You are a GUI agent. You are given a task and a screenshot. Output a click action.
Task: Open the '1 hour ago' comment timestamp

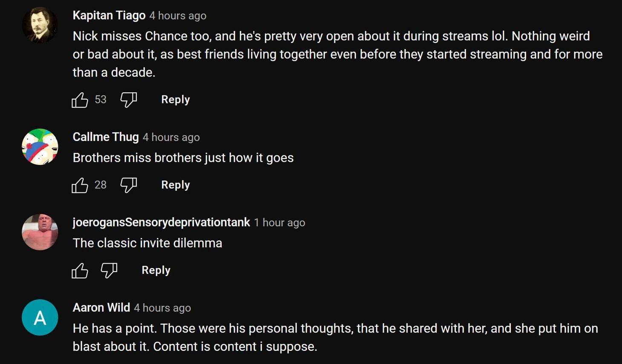pos(279,223)
